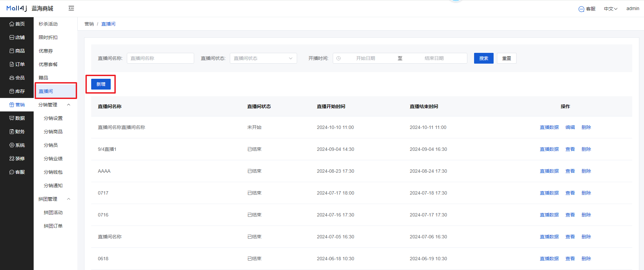Click the 直播开始时间 column header
This screenshot has height=270, width=644.
point(331,106)
